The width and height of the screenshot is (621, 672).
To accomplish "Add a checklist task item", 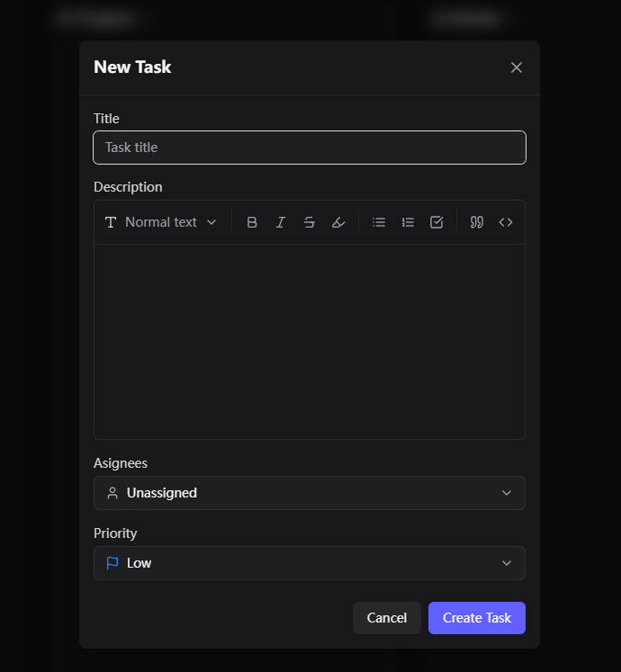I will (436, 222).
